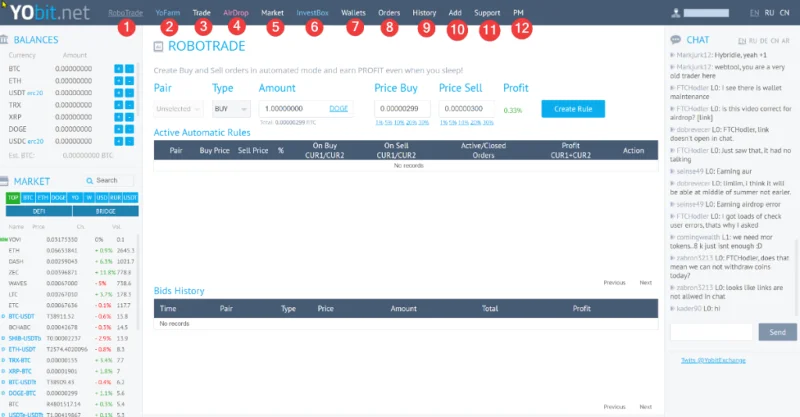
Task: Select the BTC market tab
Action: pyautogui.click(x=28, y=198)
